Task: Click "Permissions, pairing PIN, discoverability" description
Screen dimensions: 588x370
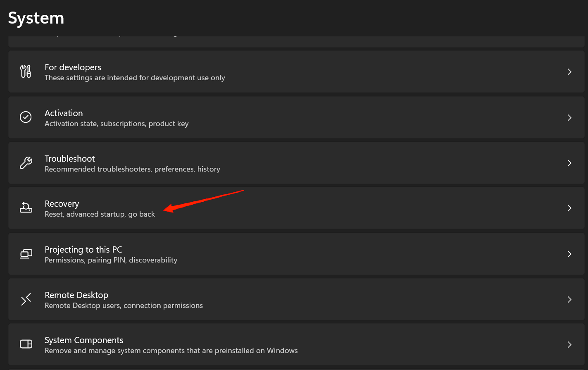Action: (x=111, y=260)
